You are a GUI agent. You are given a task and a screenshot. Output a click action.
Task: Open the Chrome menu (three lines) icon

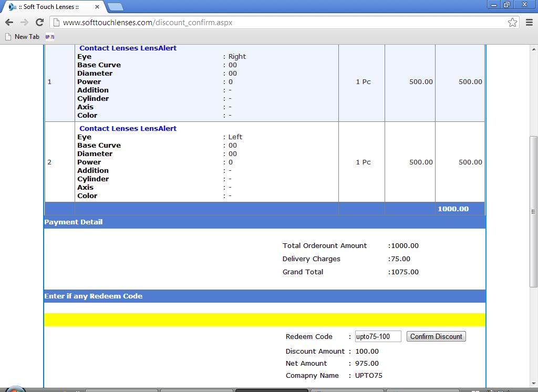click(x=529, y=23)
